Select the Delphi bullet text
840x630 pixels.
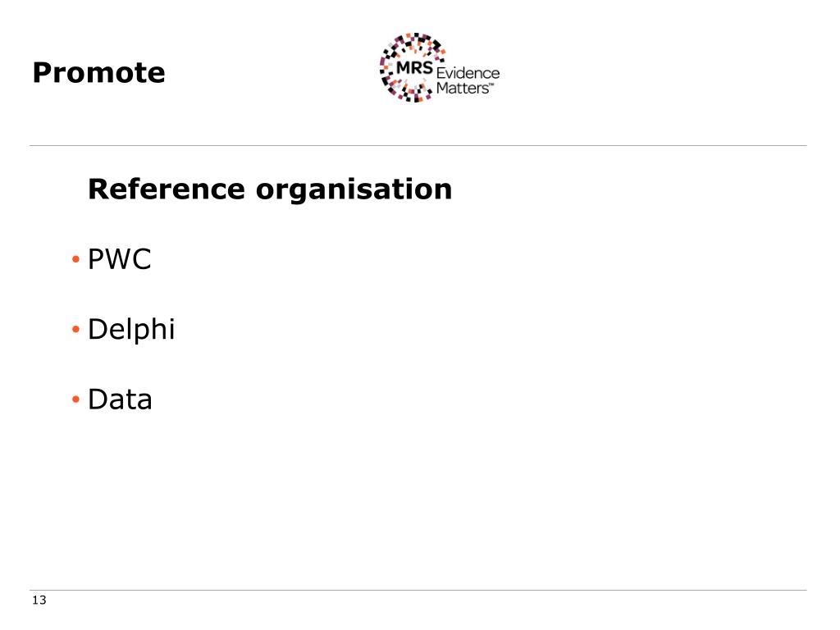click(131, 330)
